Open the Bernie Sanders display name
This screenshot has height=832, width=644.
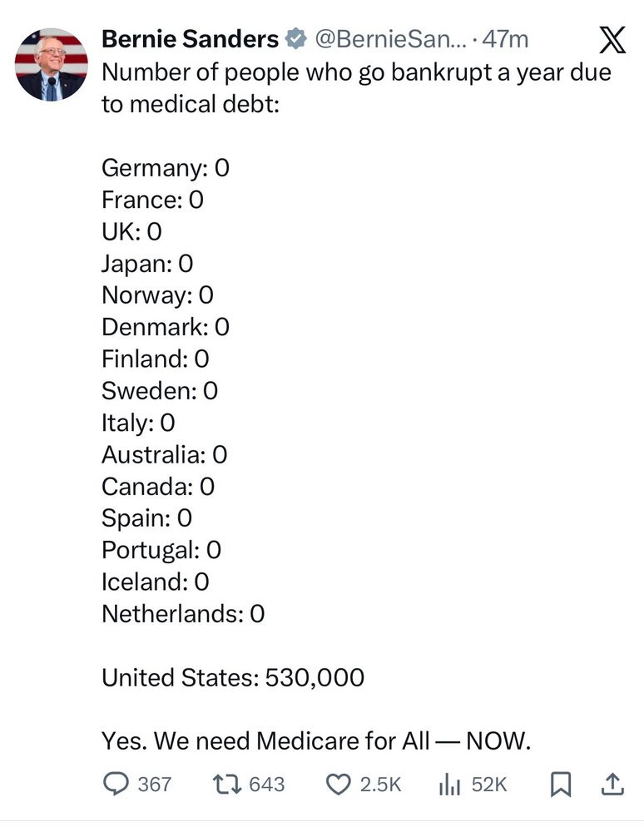coord(190,38)
